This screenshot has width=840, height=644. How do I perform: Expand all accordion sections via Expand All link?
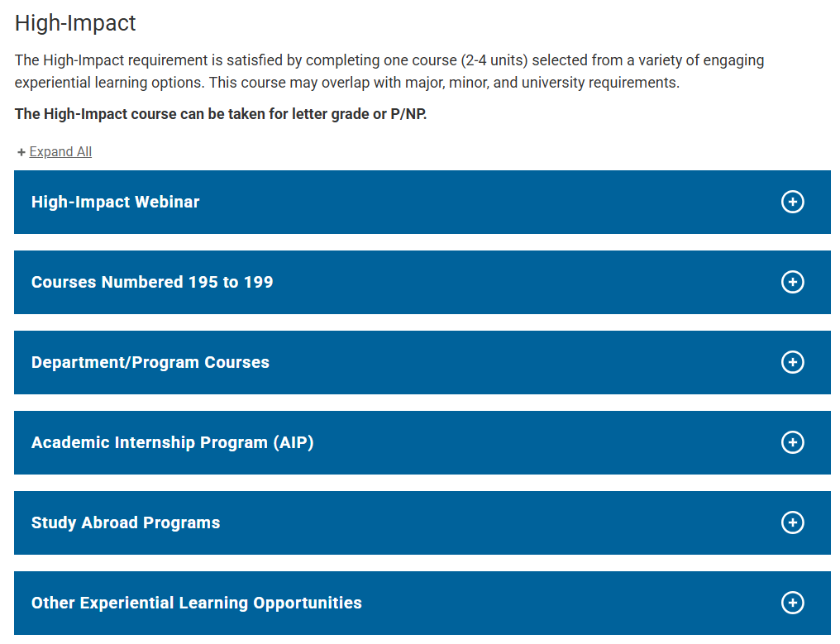coord(60,152)
